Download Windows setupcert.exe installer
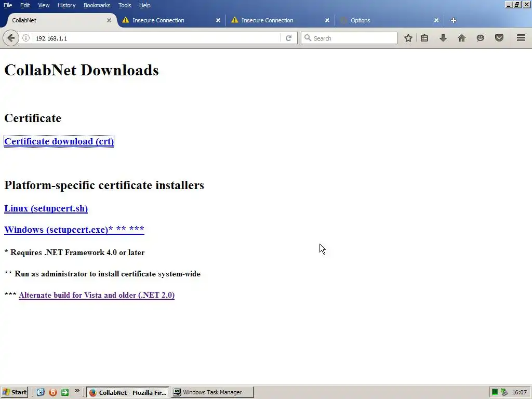 coord(74,229)
